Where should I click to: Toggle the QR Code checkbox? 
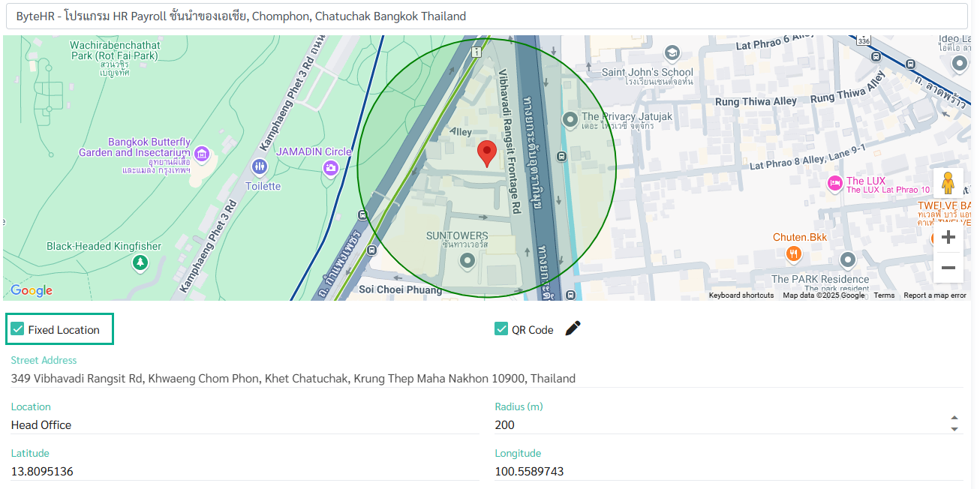501,329
